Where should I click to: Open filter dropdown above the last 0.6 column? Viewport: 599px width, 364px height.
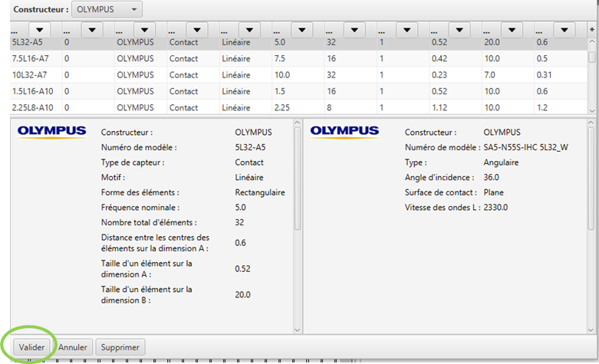tap(564, 30)
